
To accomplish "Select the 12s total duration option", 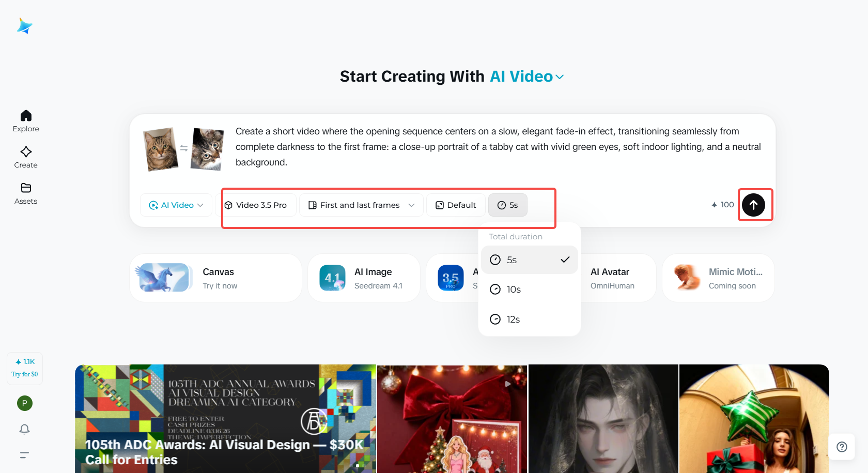I will tap(530, 319).
